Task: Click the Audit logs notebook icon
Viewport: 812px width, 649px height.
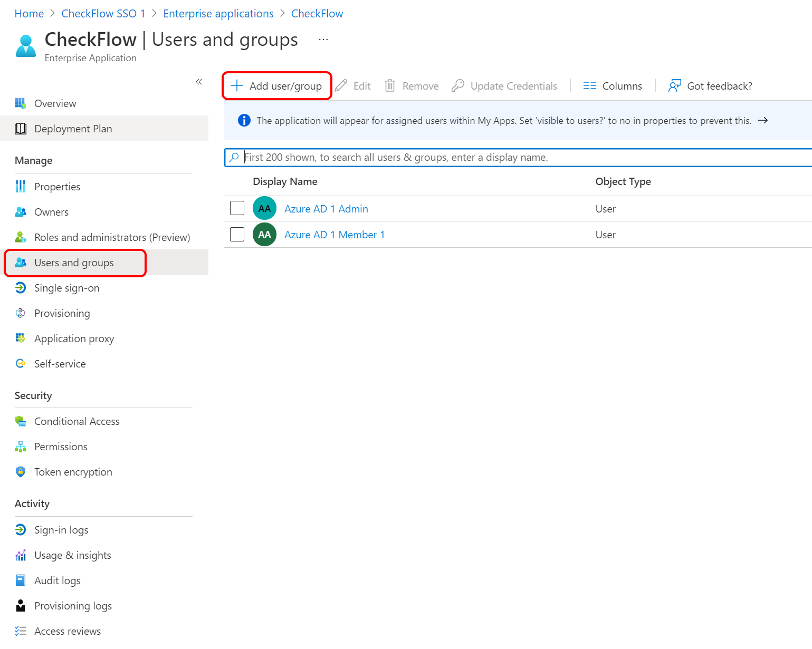Action: coord(21,580)
